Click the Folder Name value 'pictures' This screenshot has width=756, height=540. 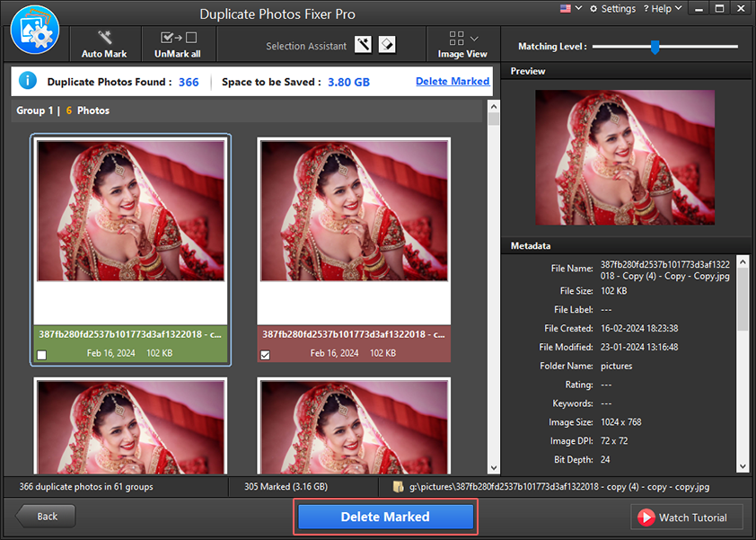(616, 367)
